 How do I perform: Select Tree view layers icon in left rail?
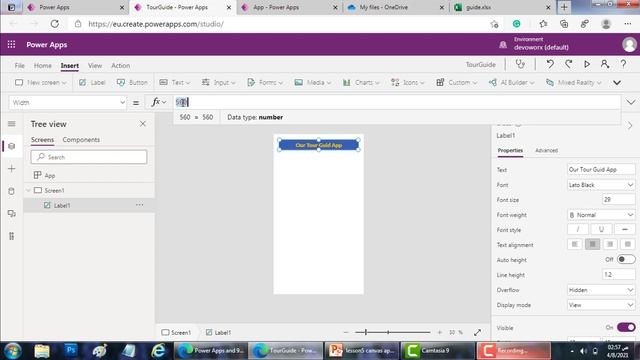pos(11,146)
